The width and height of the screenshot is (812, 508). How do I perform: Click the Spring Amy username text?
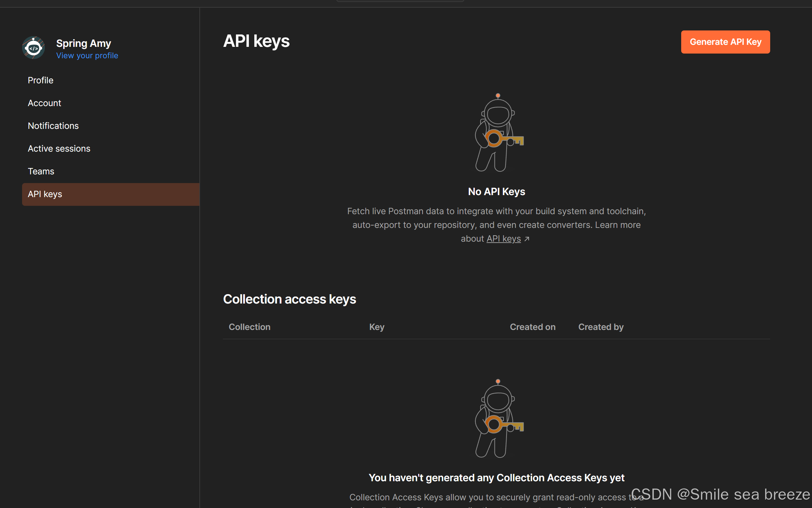(83, 43)
